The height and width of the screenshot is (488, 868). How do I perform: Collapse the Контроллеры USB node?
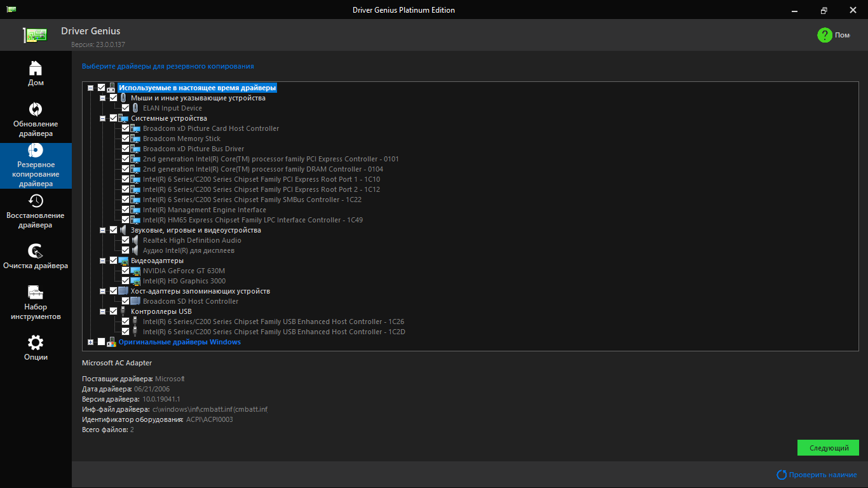pos(103,311)
